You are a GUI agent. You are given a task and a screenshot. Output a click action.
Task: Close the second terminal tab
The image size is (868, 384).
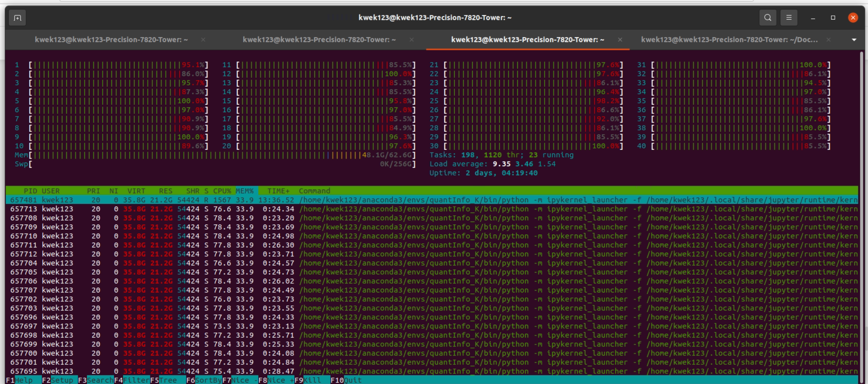(x=411, y=40)
